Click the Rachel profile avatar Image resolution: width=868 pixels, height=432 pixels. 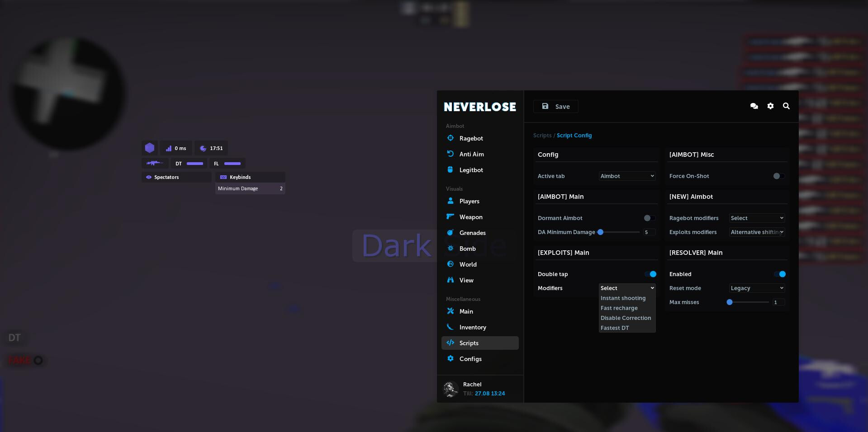[x=450, y=389]
